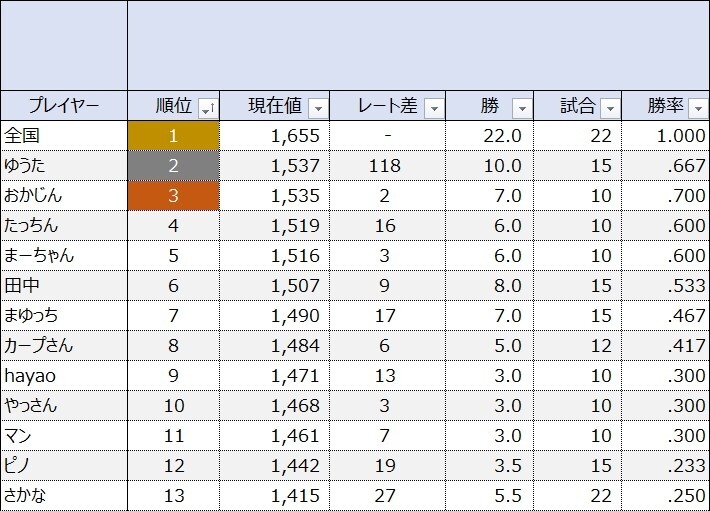Select the gold rank 1 cell

(x=173, y=136)
